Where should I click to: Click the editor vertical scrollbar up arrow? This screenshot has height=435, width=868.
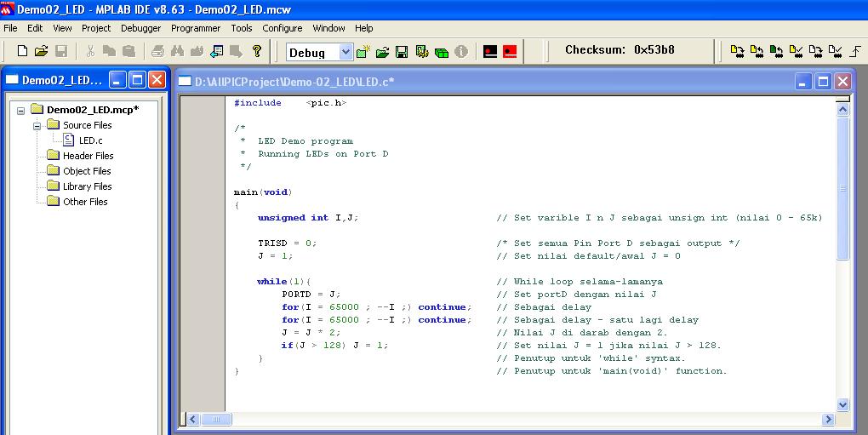842,109
